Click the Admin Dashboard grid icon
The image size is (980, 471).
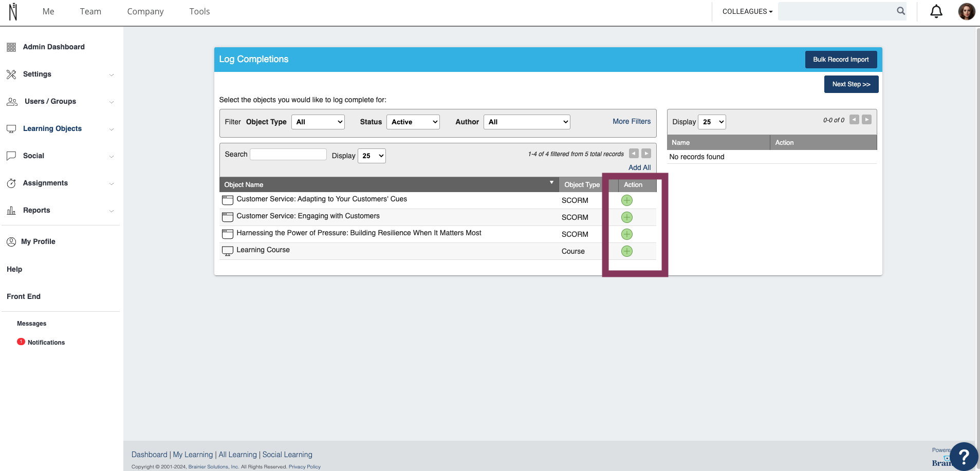[x=11, y=47]
